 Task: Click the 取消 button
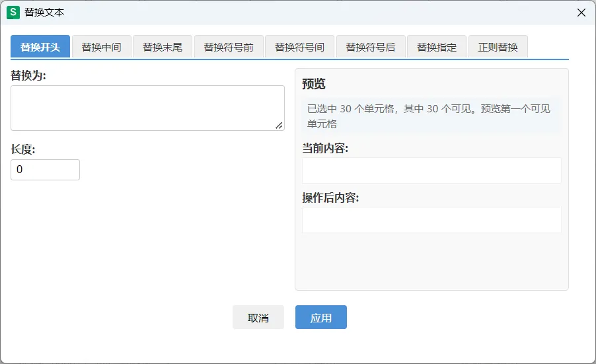pos(258,317)
